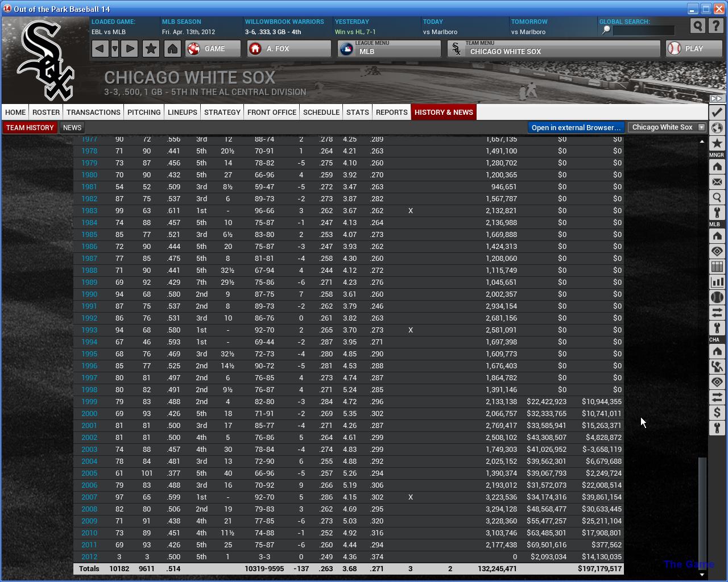The height and width of the screenshot is (582, 728).
Task: Open the MLB wrench settings icon
Action: point(717,328)
